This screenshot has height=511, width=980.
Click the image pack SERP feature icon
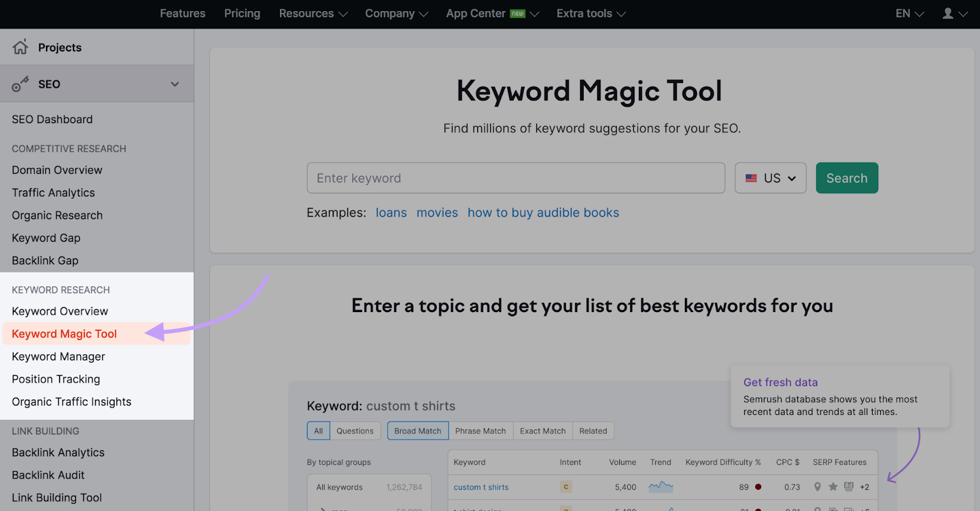(848, 487)
